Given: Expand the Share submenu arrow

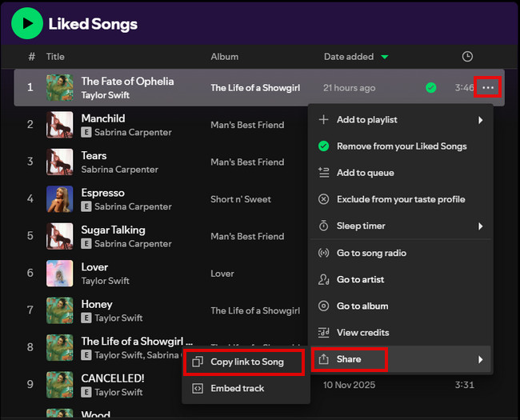Looking at the screenshot, I should (480, 360).
